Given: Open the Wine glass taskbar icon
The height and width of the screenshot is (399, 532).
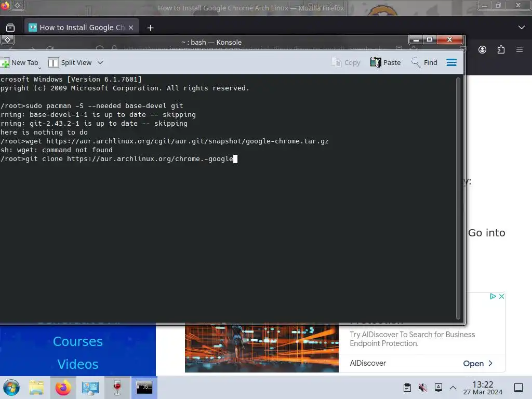Looking at the screenshot, I should tap(117, 388).
